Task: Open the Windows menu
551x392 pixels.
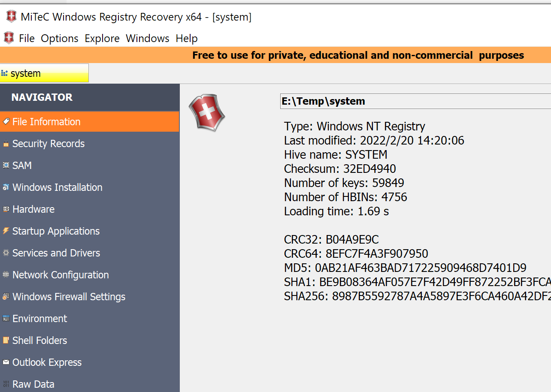Action: click(x=147, y=38)
